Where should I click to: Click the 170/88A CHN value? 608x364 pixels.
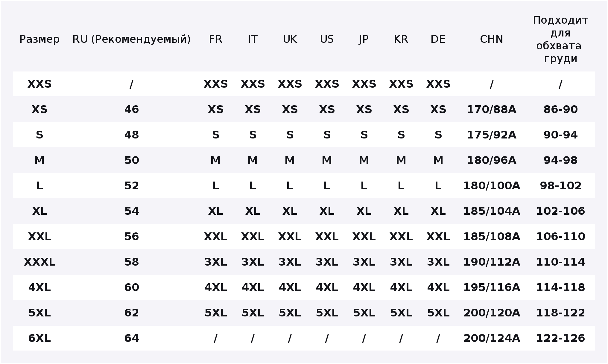point(492,109)
